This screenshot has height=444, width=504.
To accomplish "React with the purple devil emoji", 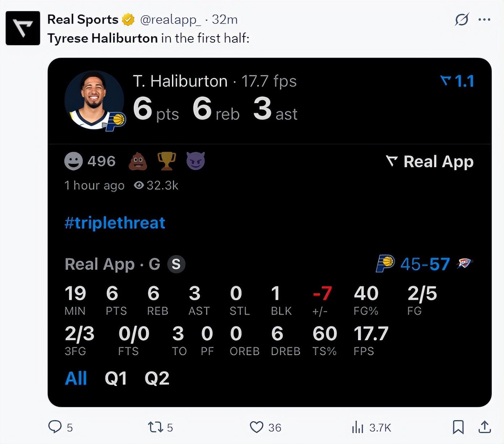I will (x=196, y=161).
